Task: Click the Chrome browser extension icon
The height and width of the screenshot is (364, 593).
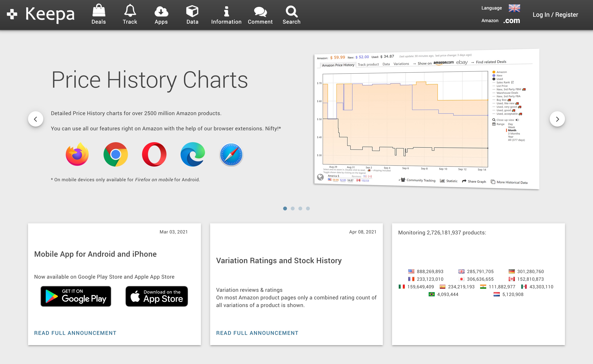Action: [x=116, y=154]
